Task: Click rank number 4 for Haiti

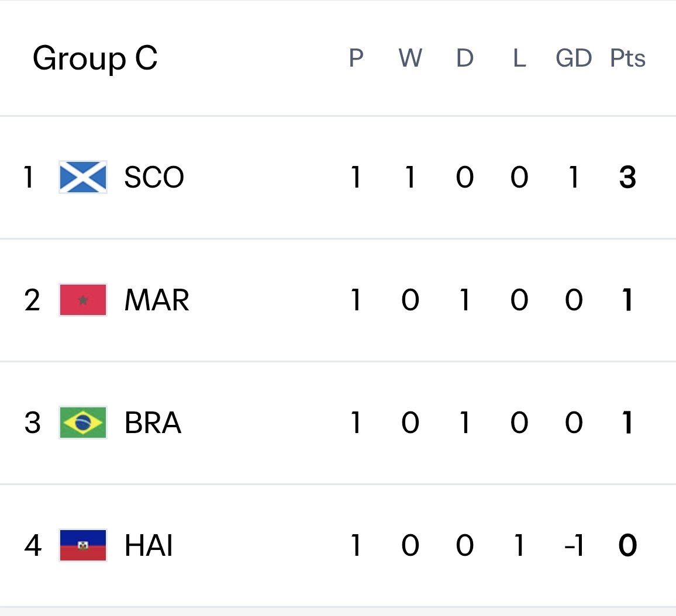Action: pyautogui.click(x=33, y=545)
